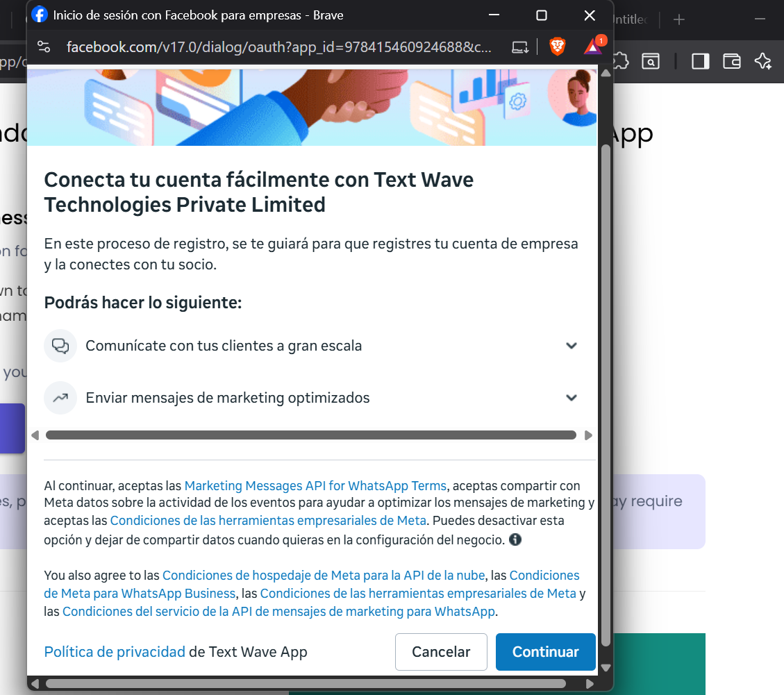Toggle the browser sidebar panel icon
The image size is (784, 695).
(x=701, y=61)
